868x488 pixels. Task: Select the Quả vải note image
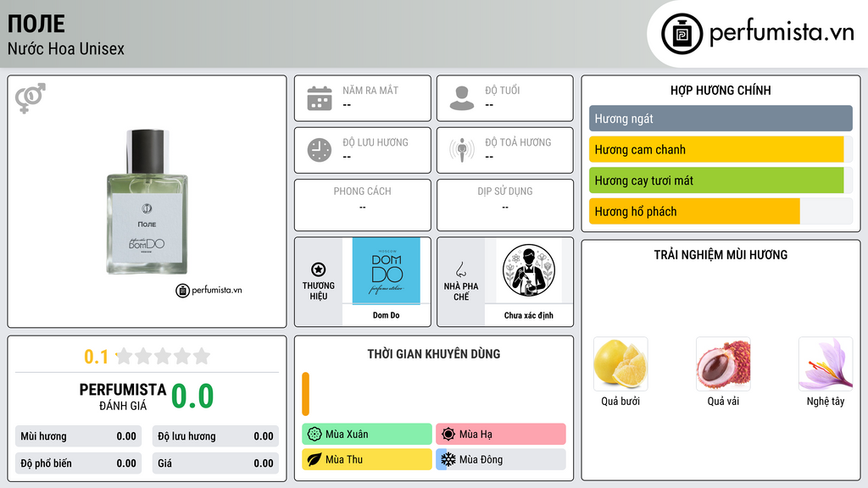click(723, 364)
